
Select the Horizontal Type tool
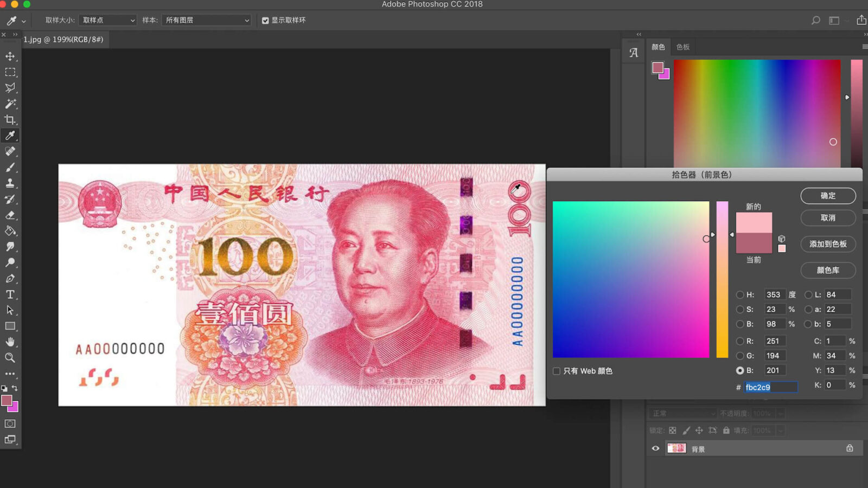(10, 294)
